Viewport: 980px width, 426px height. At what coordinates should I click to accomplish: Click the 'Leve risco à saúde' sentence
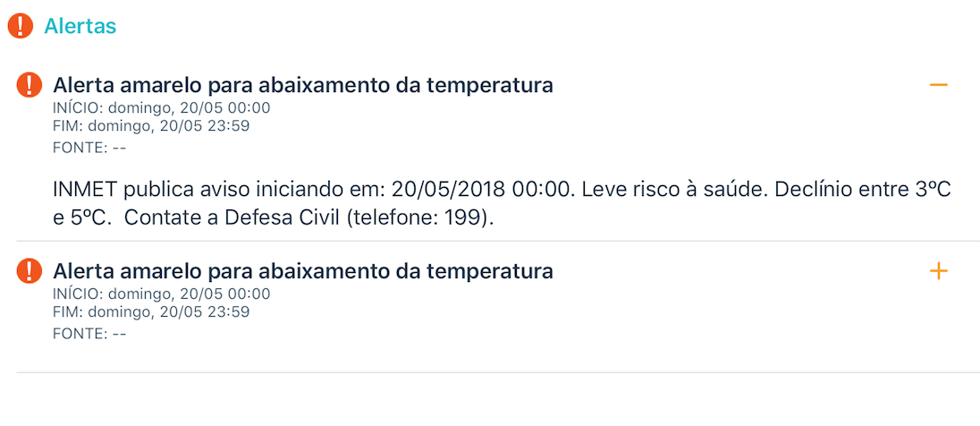tap(674, 190)
